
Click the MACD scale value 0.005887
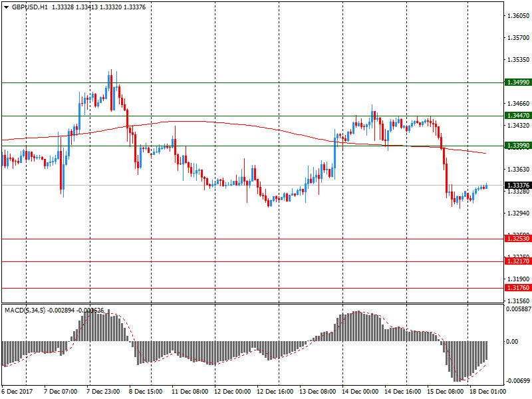(x=519, y=309)
